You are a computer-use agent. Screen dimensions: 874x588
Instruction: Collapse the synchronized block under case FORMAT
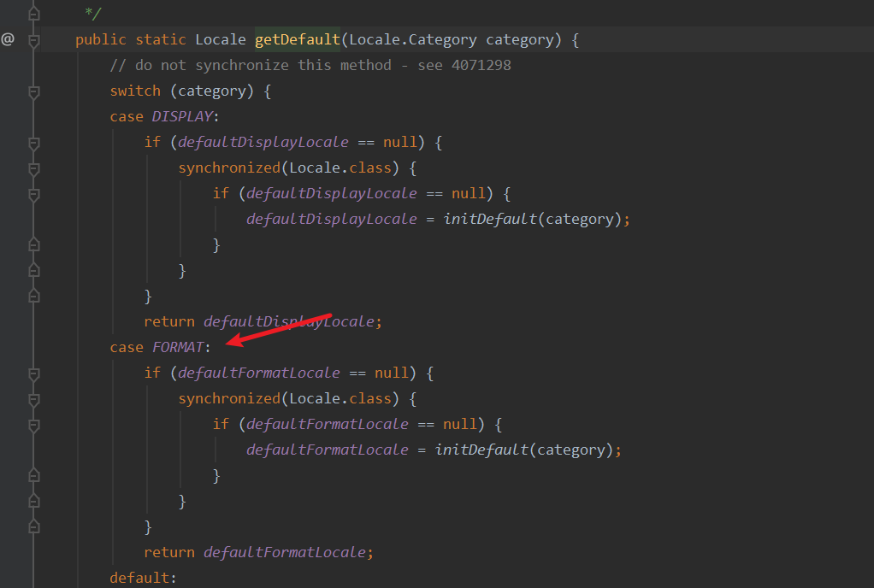pyautogui.click(x=34, y=399)
